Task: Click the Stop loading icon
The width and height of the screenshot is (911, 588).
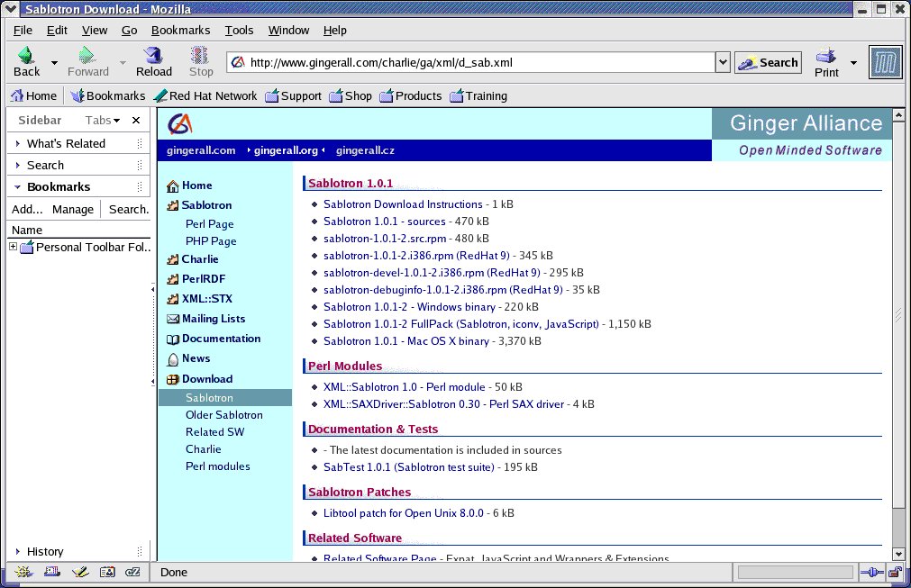Action: (x=200, y=55)
